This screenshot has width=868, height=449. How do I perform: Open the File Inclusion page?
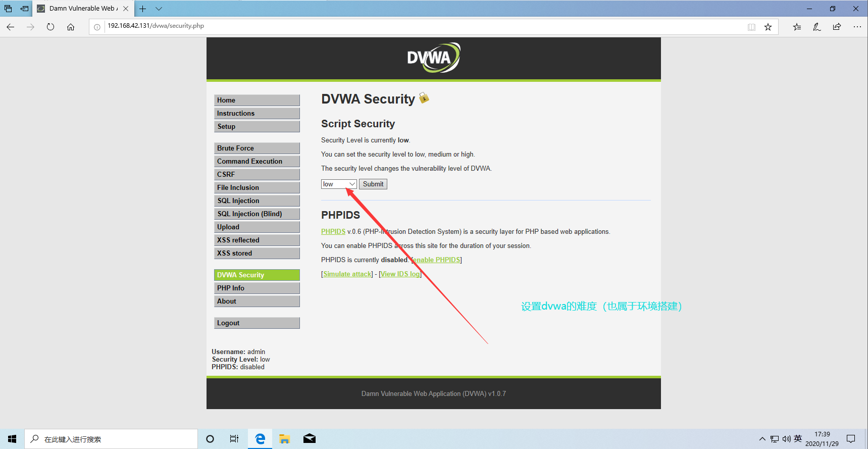[x=257, y=187]
